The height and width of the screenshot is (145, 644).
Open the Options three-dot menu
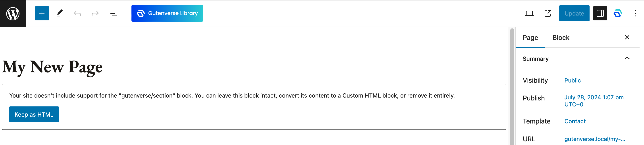pos(635,14)
